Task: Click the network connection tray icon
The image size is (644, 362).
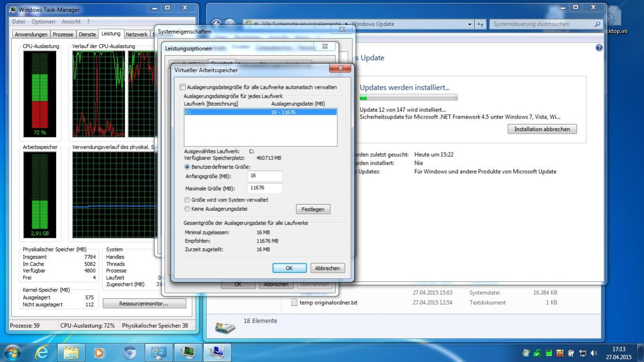Action: [x=582, y=353]
